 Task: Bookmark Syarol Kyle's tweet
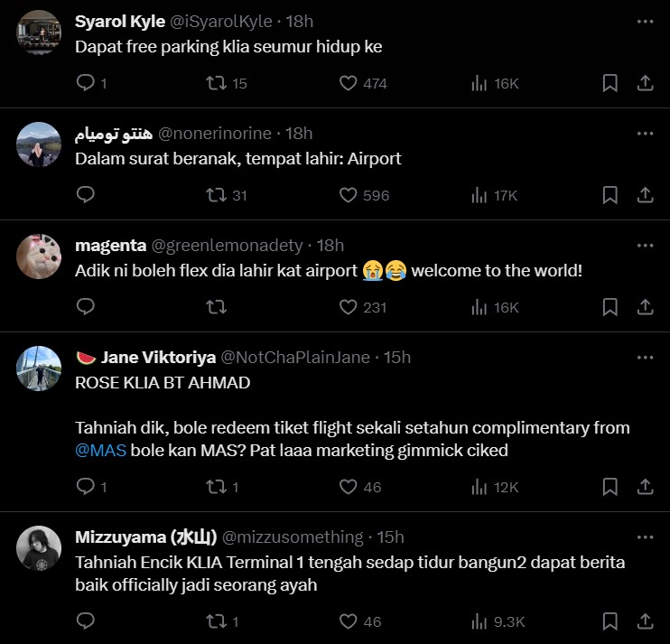(610, 83)
